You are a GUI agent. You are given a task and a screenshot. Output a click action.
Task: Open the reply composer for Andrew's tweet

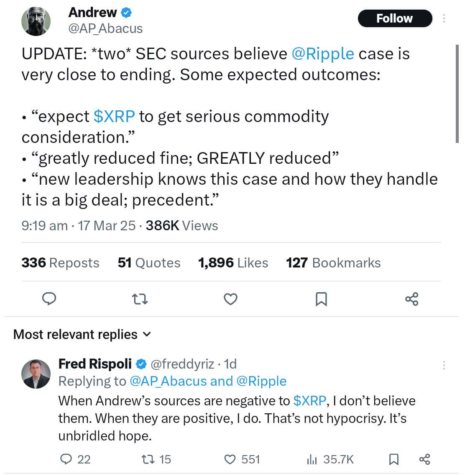49,299
